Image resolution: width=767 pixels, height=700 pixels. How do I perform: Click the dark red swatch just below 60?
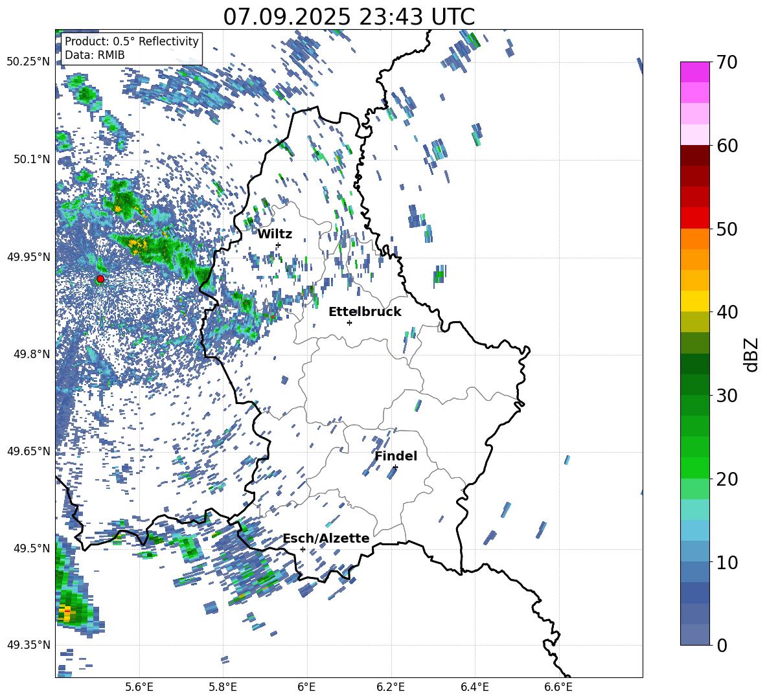click(695, 155)
